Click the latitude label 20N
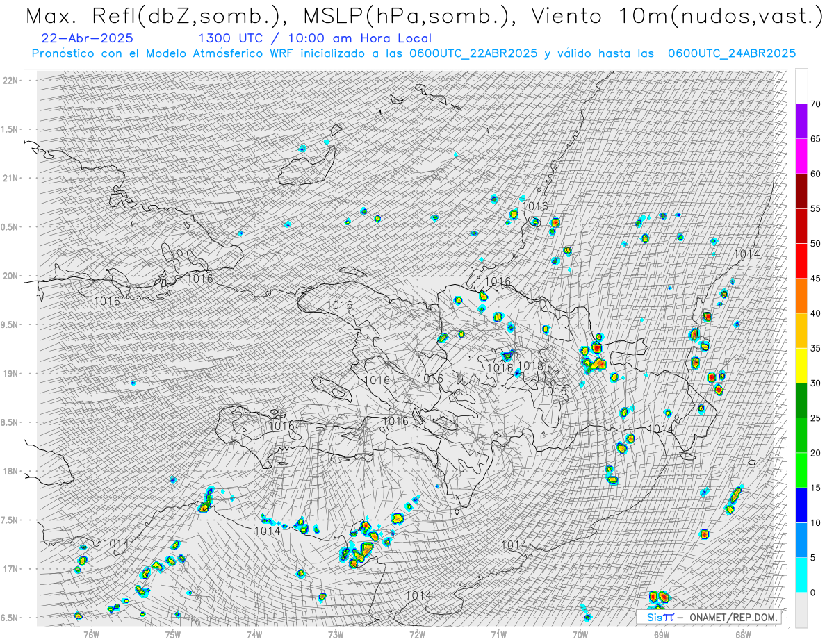834x644 pixels. pyautogui.click(x=10, y=276)
